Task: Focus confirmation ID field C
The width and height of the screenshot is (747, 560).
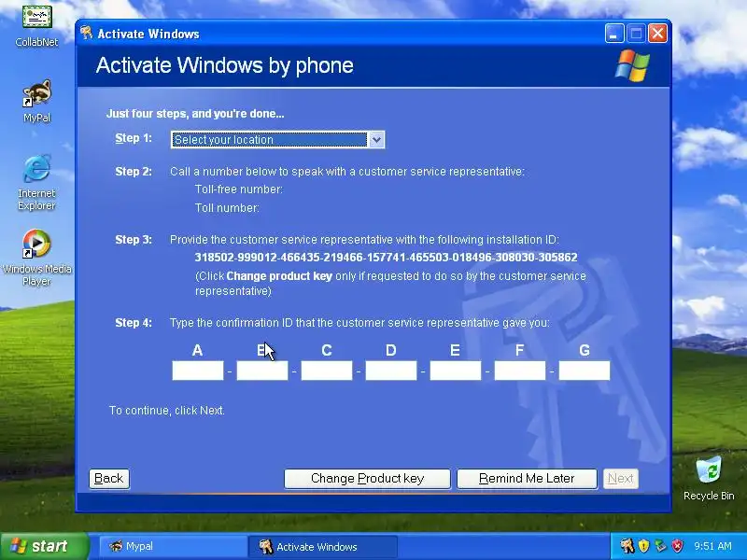Action: 326,371
